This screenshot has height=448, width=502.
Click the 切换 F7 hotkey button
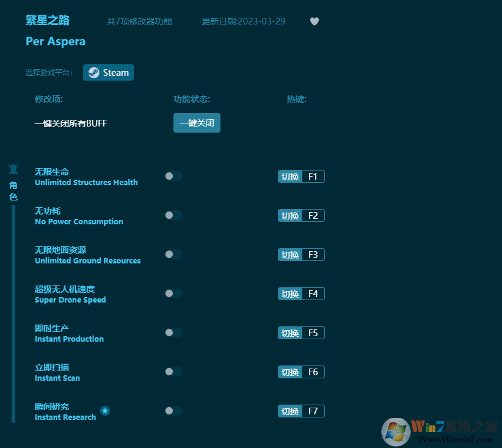point(300,411)
